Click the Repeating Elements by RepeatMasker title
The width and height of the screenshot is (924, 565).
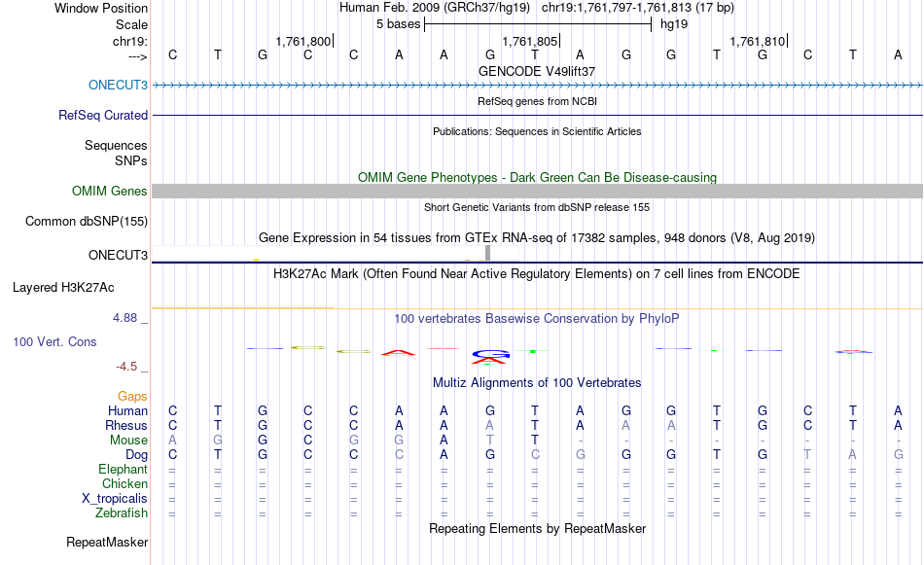point(537,528)
